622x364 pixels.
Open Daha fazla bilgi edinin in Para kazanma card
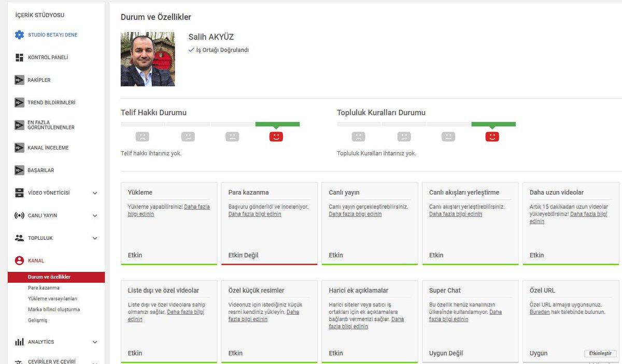coord(255,214)
